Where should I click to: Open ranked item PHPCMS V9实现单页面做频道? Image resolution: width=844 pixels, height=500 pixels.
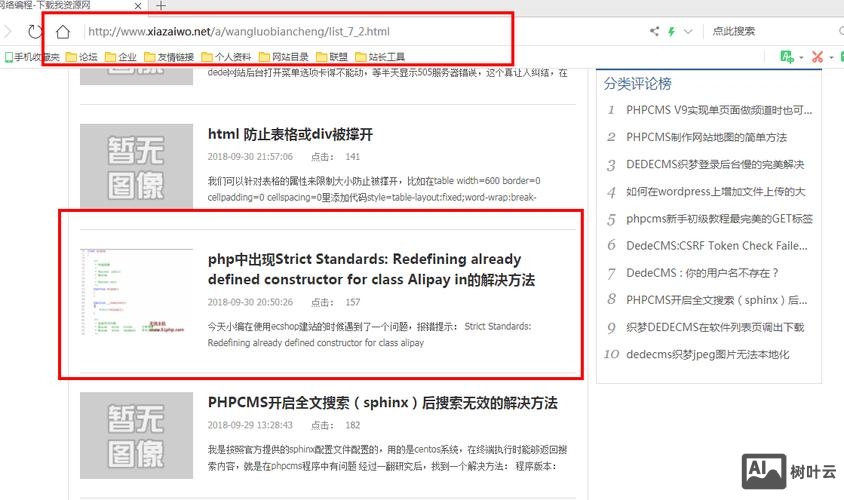(x=719, y=110)
